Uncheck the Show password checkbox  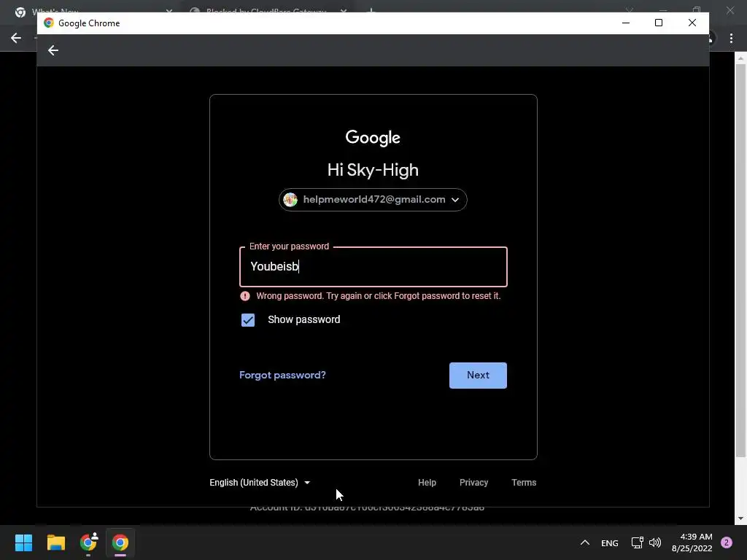(248, 320)
